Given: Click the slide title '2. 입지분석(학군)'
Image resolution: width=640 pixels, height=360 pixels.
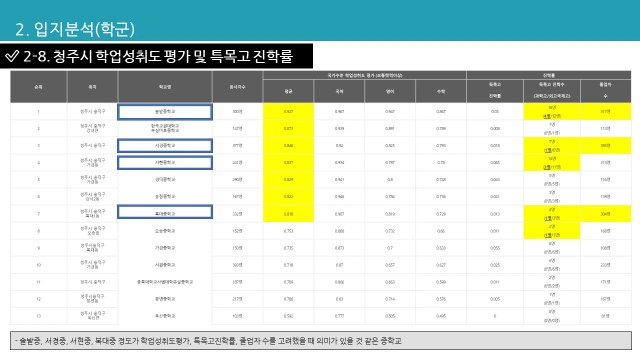Looking at the screenshot, I should click(x=75, y=29).
